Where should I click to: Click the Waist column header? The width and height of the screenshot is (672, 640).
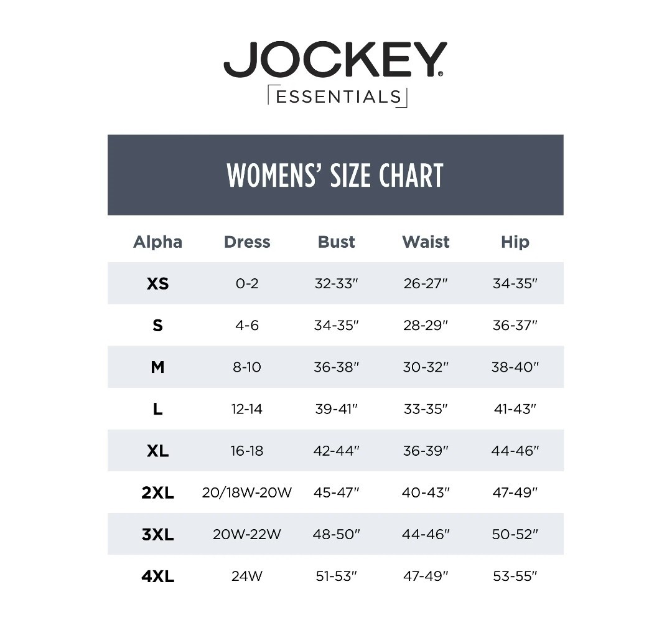coord(426,242)
